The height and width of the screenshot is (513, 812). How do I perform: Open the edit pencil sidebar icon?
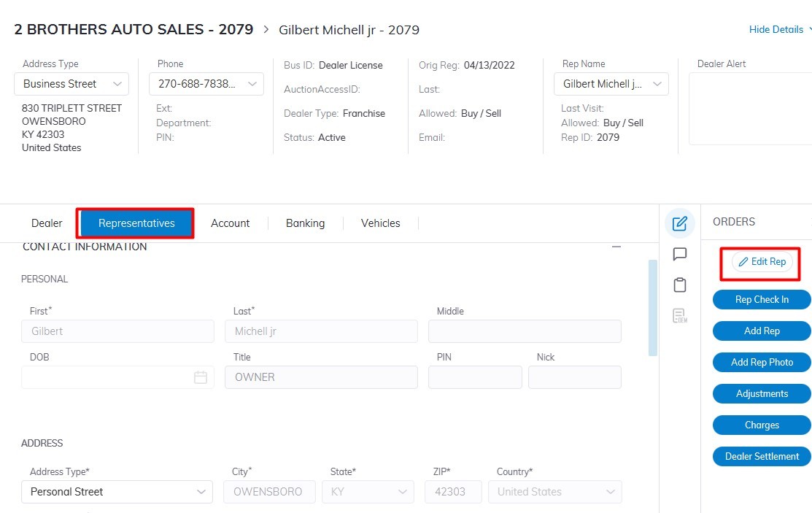tap(680, 223)
